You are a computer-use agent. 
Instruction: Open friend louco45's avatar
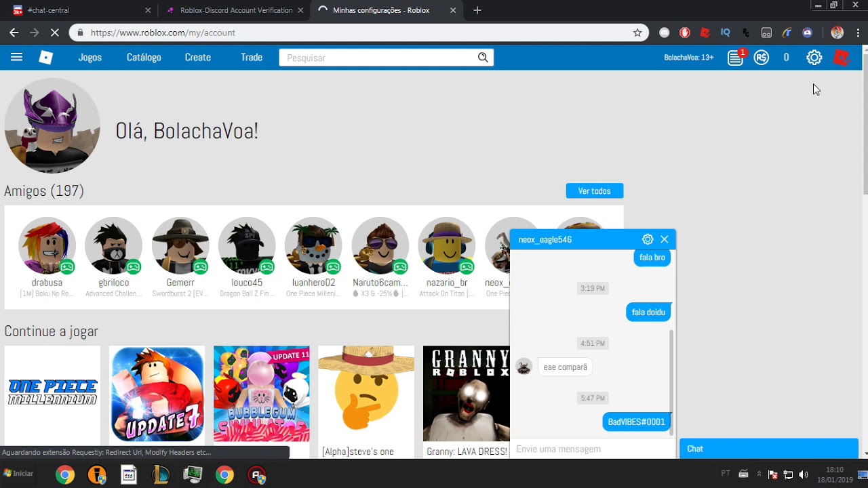click(x=247, y=245)
